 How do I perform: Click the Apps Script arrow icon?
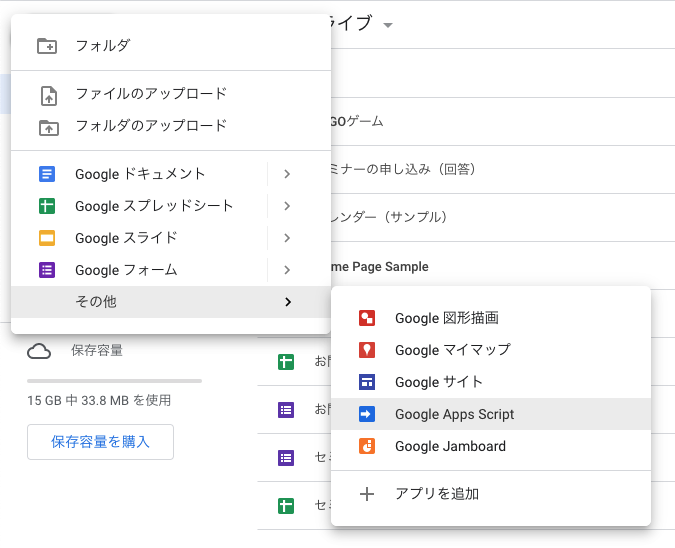367,414
